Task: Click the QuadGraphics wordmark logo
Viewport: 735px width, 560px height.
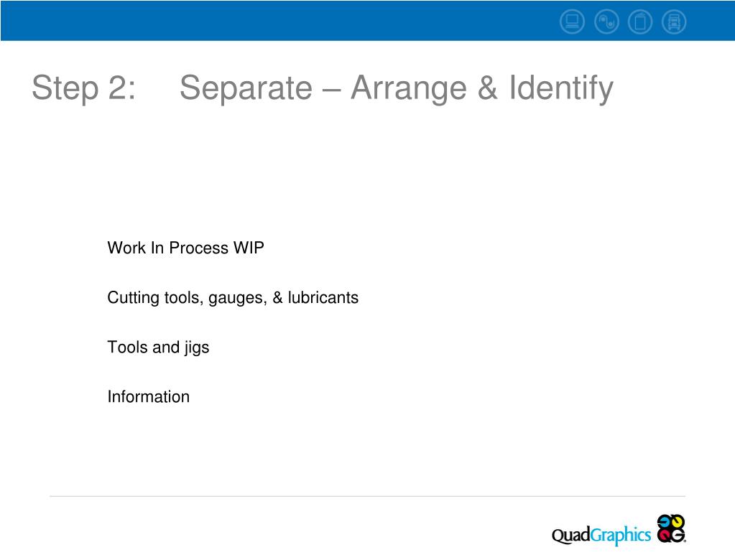Action: [601, 535]
